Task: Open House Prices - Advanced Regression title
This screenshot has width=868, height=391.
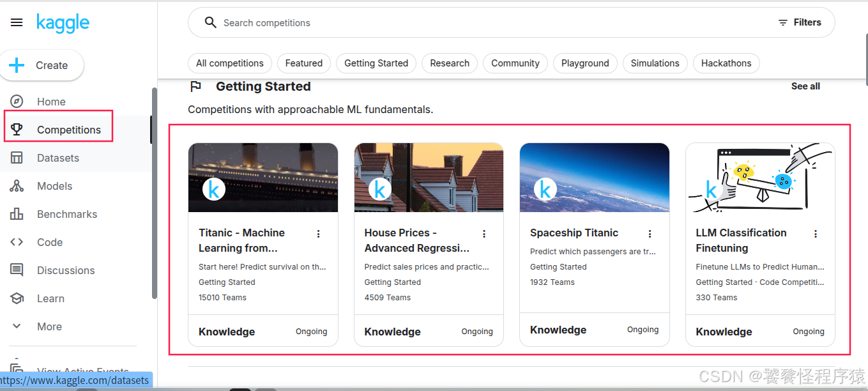Action: tap(417, 240)
